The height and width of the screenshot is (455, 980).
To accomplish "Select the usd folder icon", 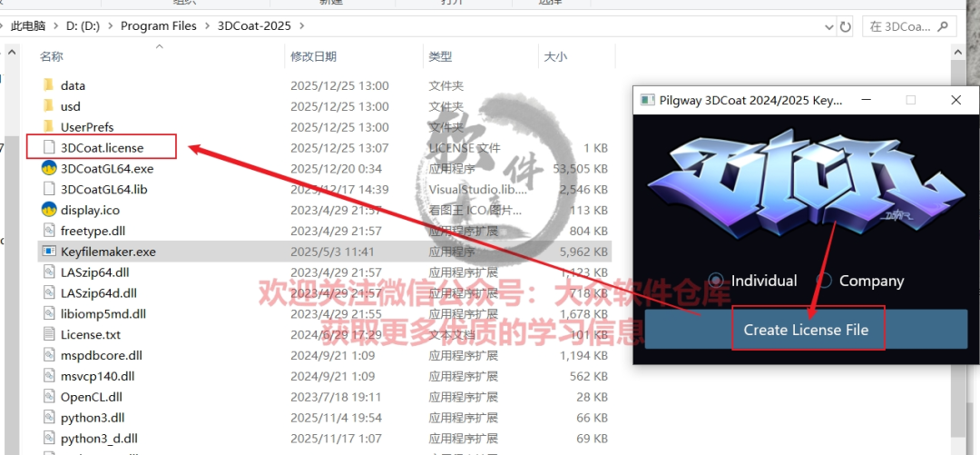I will click(x=49, y=105).
